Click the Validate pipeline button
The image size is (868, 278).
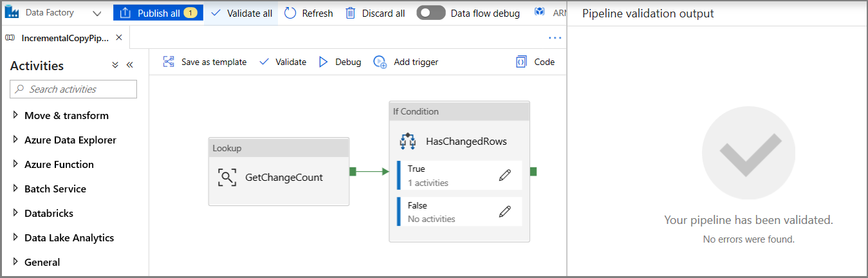(282, 62)
